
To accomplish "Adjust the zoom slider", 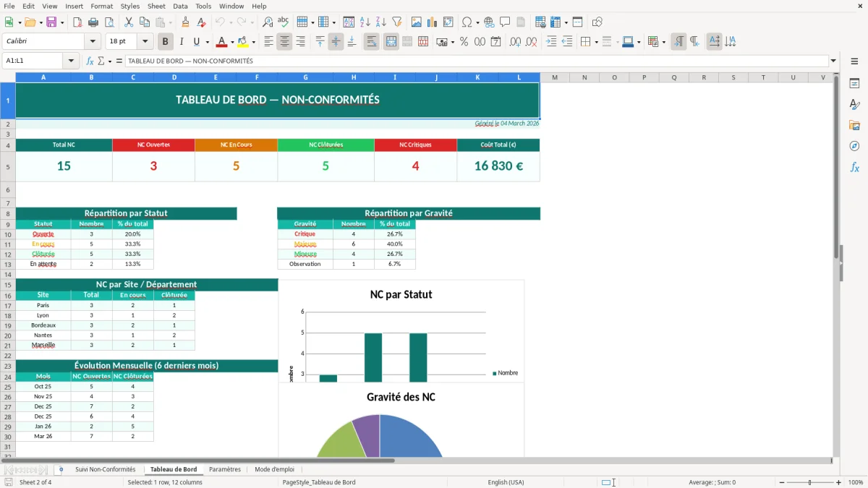I will point(810,482).
